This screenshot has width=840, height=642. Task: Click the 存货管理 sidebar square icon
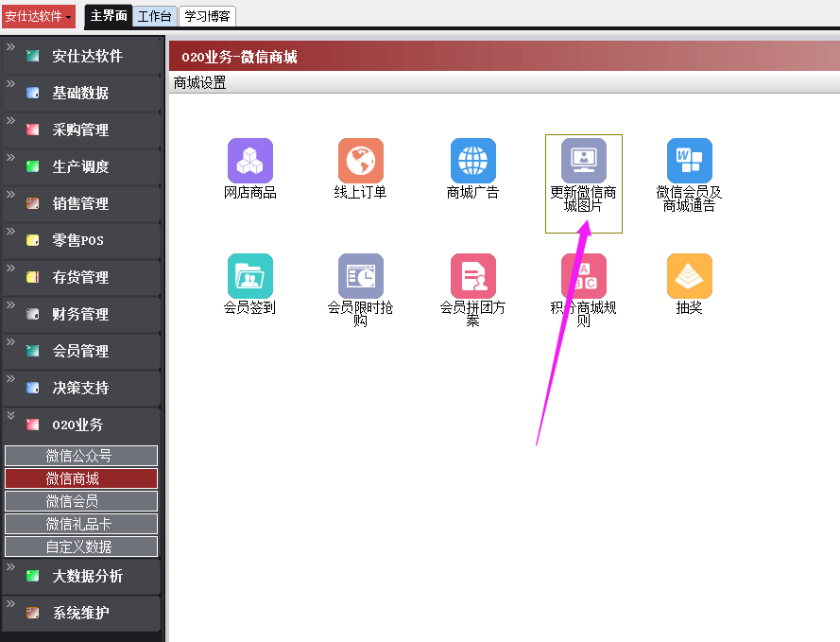[33, 277]
